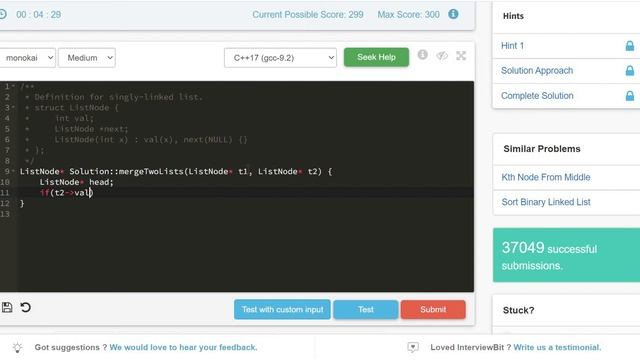Click the mergeTwoLists function signature line
Screen dimensions: 640x360
[x=176, y=171]
